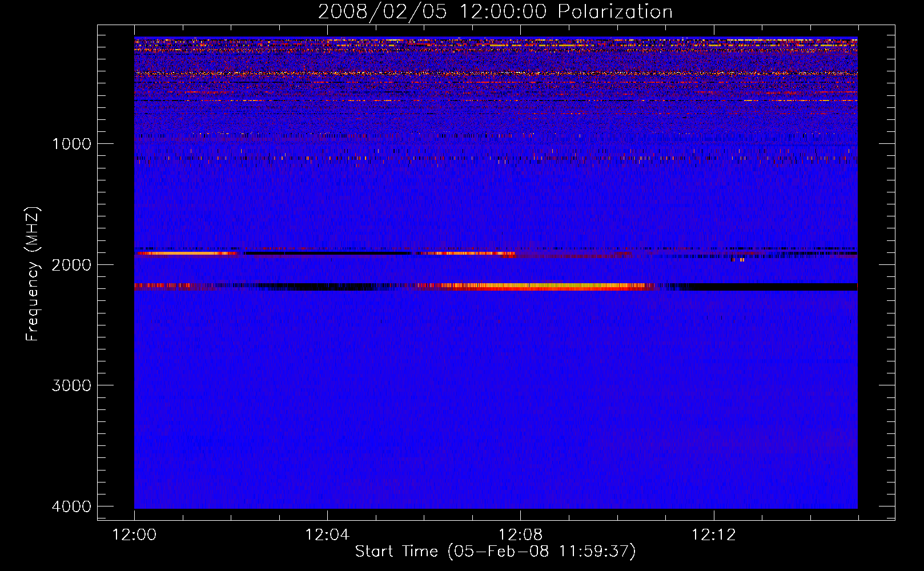The width and height of the screenshot is (924, 571).
Task: Click the 12:00 time tick label
Action: pos(134,535)
